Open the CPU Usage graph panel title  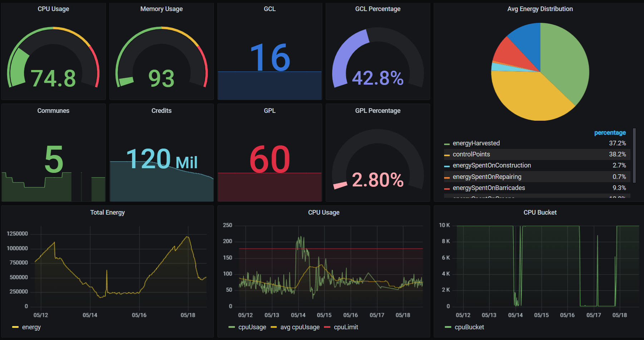click(x=324, y=212)
